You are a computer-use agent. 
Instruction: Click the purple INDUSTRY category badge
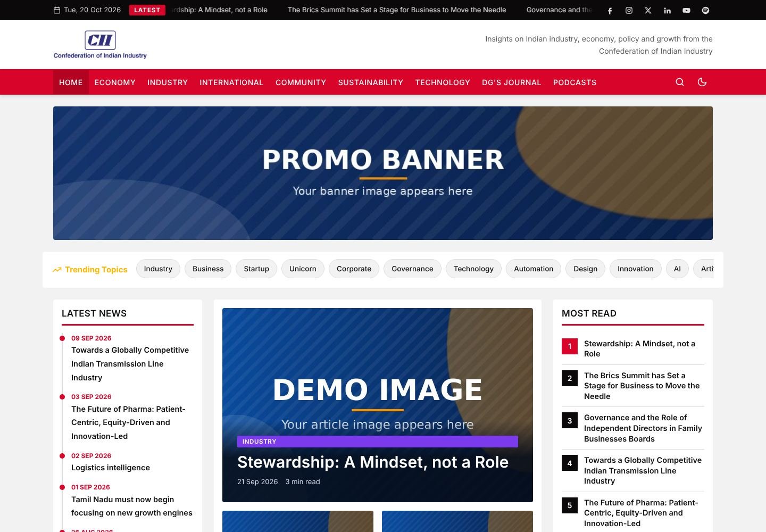pyautogui.click(x=378, y=442)
